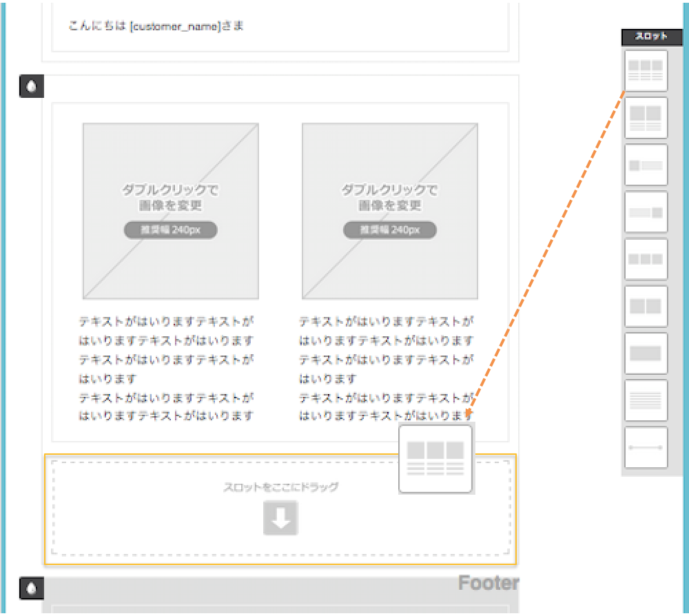Select the three-column image and text slot
Screen dimensions: 689x616
[x=646, y=71]
